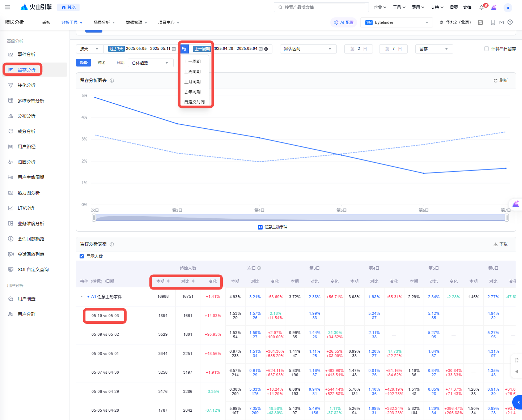Toggle the 任意主动事件 legend series
Viewport: 522px width, 420px height.
tap(272, 227)
